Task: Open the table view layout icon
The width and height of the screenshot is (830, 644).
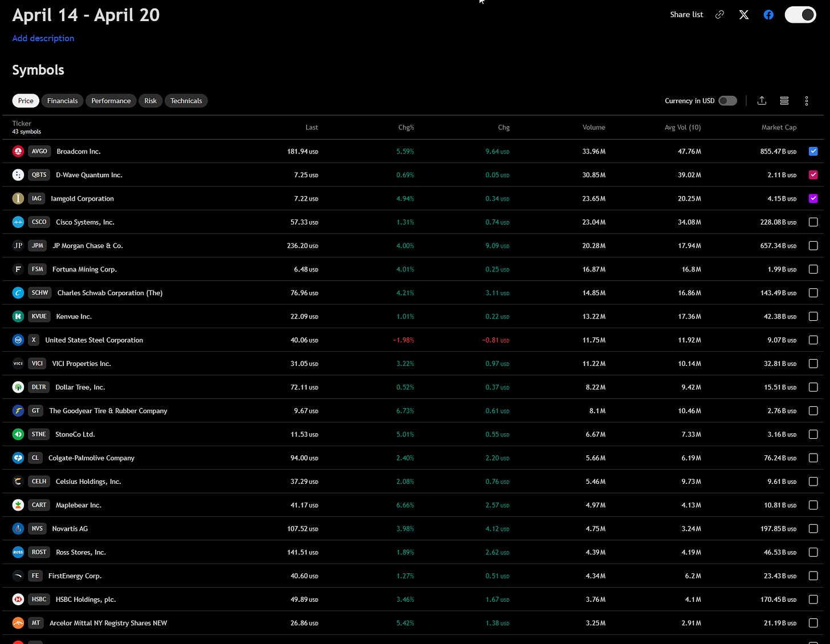Action: point(784,101)
